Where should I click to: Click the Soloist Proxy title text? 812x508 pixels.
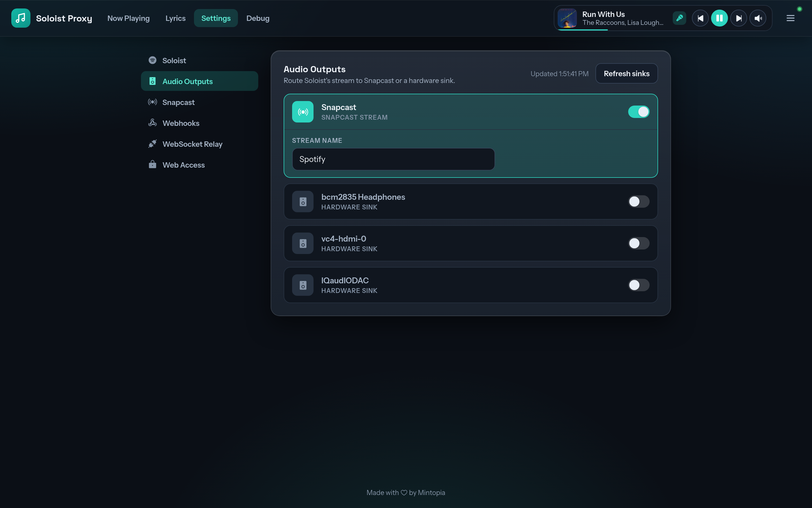(64, 18)
